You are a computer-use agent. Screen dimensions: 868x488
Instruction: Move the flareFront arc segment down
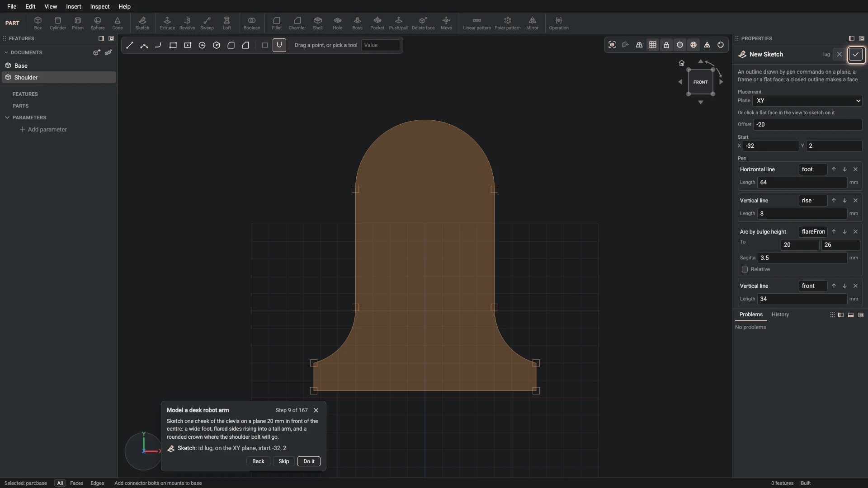click(x=844, y=232)
